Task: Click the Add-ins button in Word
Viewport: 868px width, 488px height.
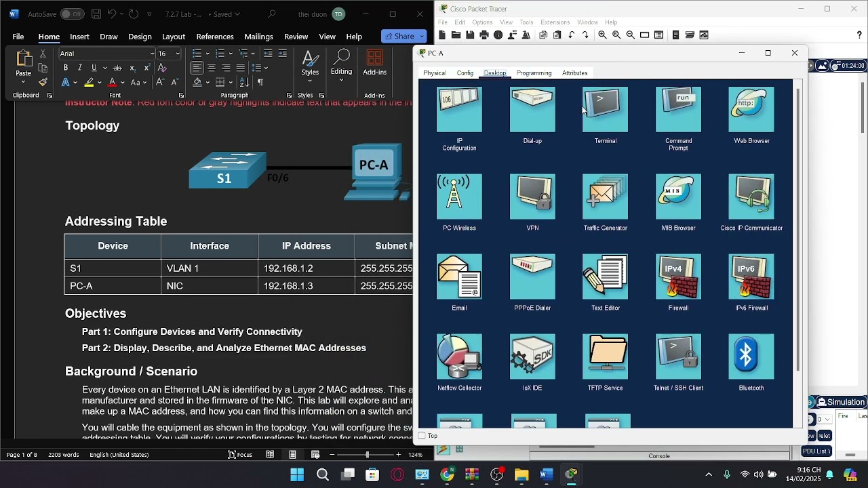Action: (375, 64)
